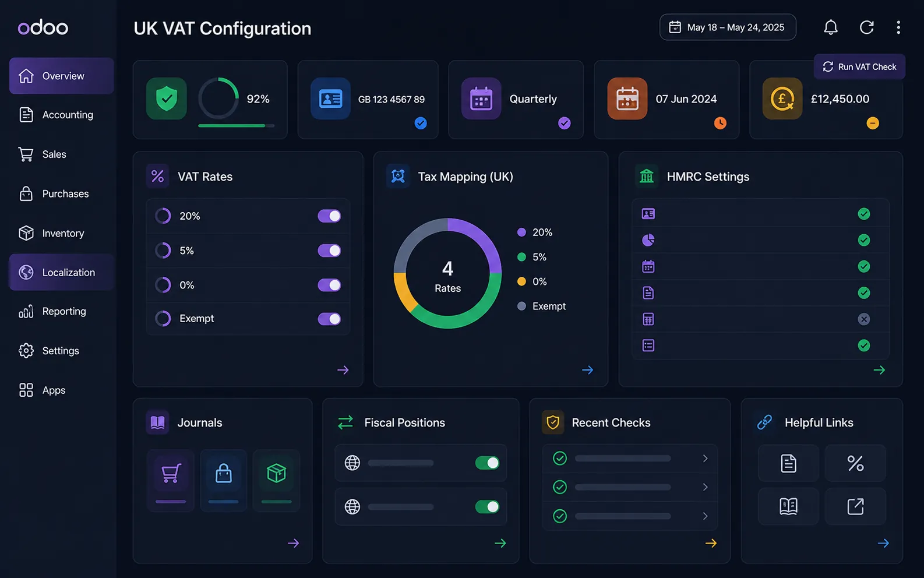Image resolution: width=924 pixels, height=578 pixels.
Task: Open the three-dot more options menu
Action: point(898,27)
